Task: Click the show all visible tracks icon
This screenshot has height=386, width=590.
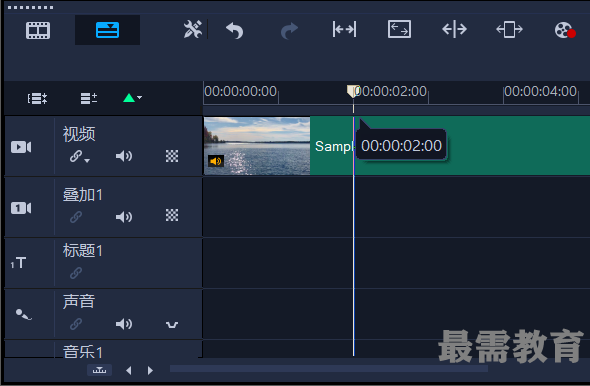Action: [37, 99]
